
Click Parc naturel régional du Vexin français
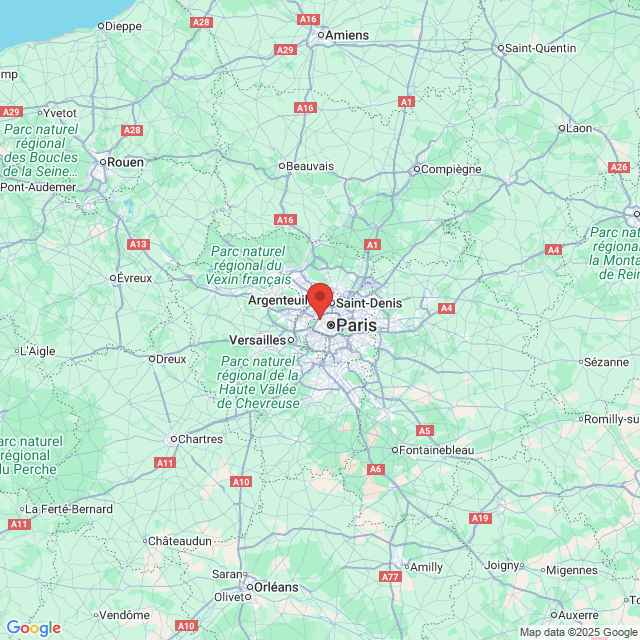click(248, 265)
